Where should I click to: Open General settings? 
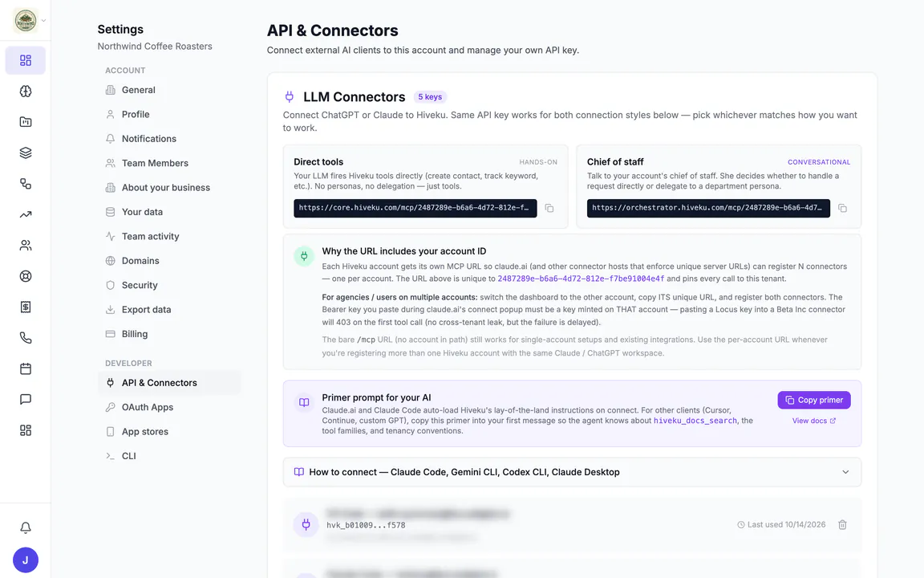pyautogui.click(x=170, y=90)
